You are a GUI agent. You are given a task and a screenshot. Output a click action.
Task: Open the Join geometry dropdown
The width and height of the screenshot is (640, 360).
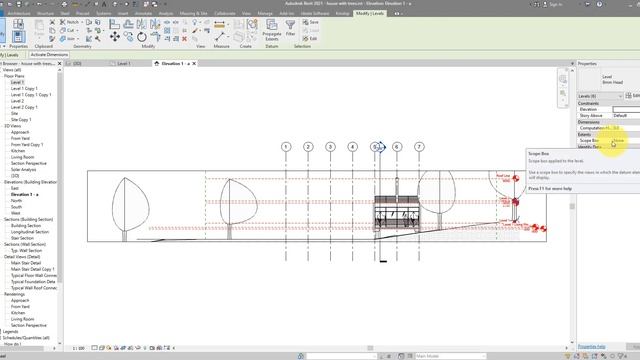78,39
